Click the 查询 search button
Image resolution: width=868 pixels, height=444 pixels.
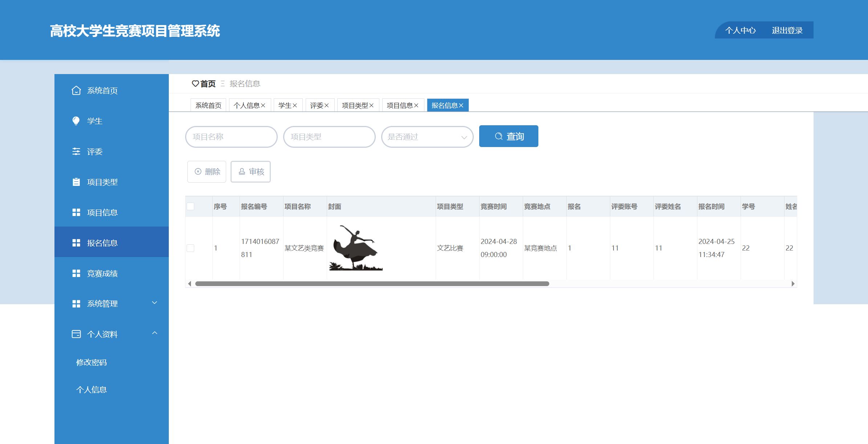(x=509, y=136)
